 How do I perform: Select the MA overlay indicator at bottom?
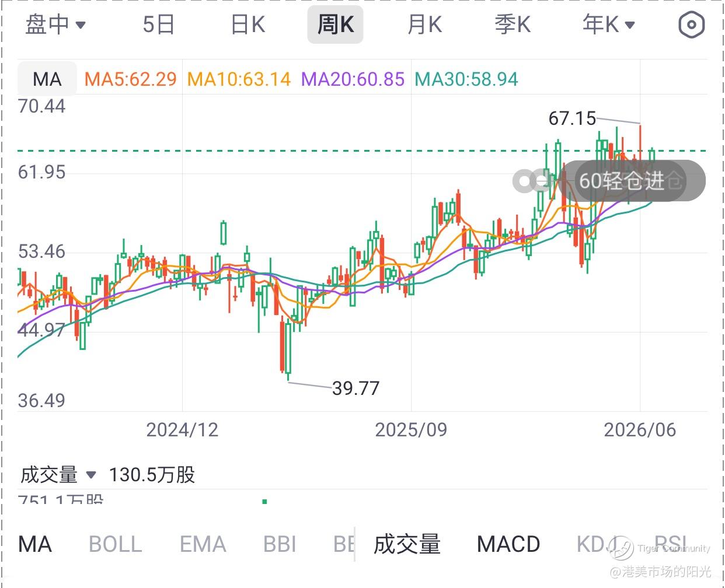pos(35,544)
